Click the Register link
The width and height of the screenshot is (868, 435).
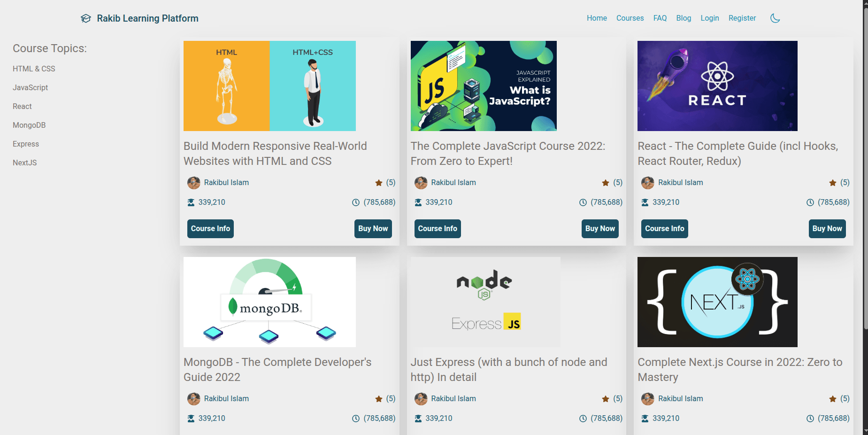[742, 18]
